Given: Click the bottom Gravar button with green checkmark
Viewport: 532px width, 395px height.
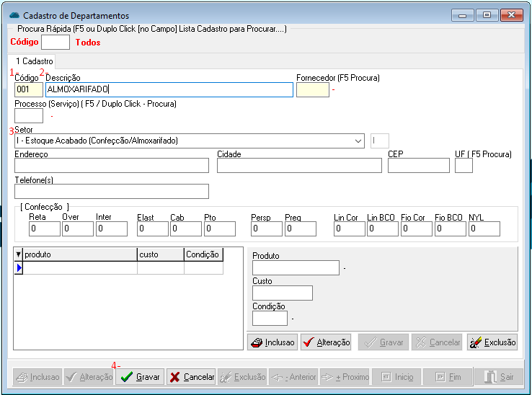Looking at the screenshot, I should click(140, 377).
